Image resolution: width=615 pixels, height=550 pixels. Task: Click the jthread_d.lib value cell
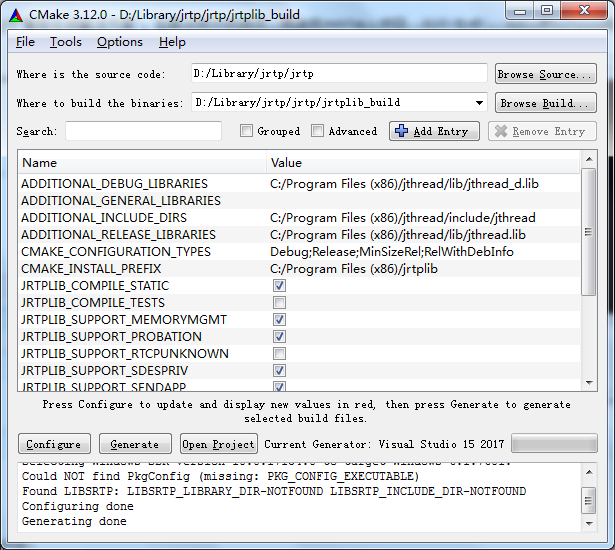[x=404, y=184]
